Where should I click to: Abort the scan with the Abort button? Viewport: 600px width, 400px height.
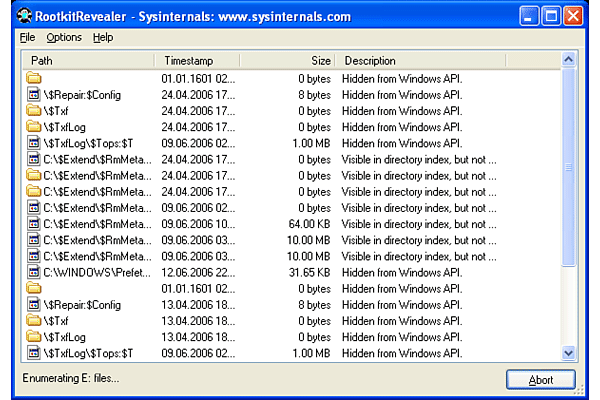[541, 380]
